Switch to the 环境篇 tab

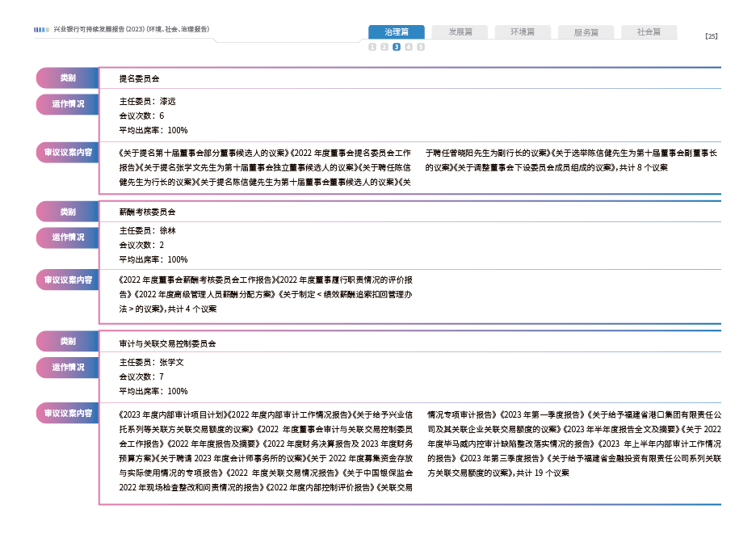[523, 32]
